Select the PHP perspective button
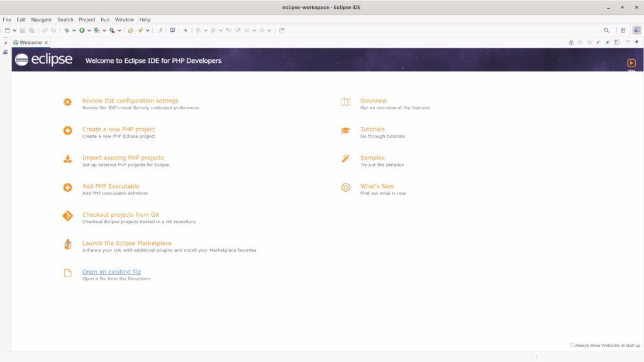 636,30
